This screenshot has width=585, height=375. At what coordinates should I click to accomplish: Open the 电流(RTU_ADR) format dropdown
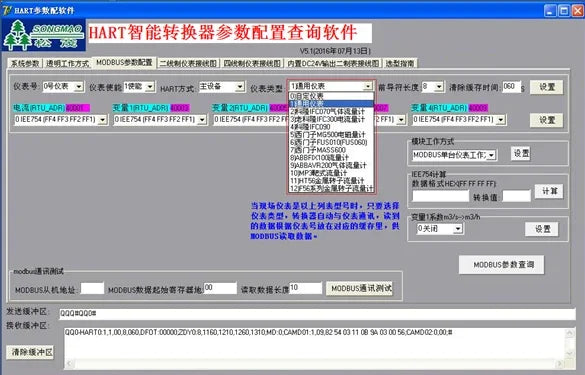(102, 120)
